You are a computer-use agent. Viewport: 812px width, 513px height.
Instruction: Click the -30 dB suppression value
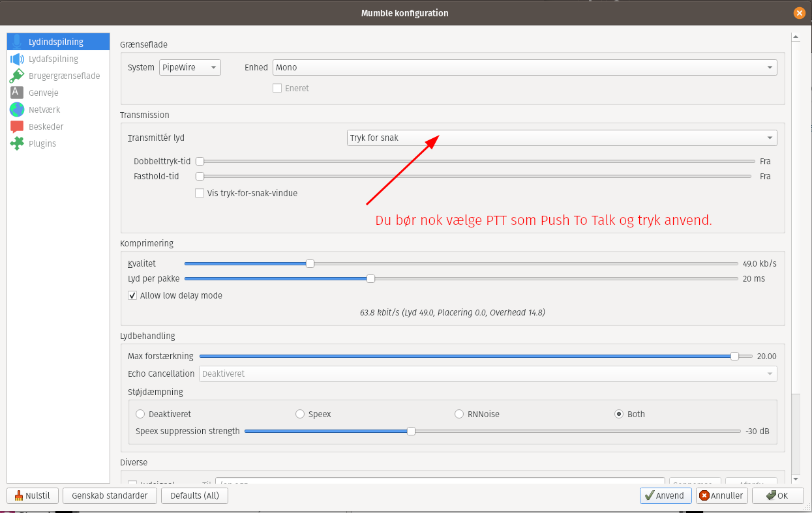point(757,431)
